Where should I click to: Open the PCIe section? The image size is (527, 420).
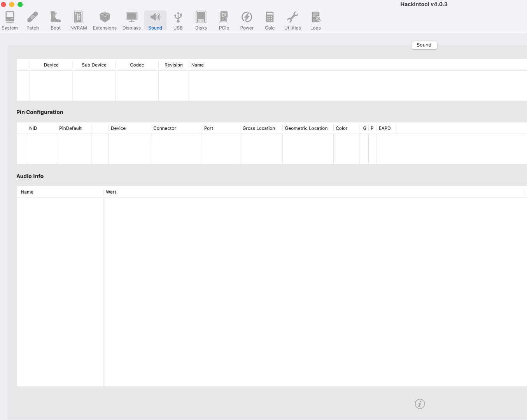point(224,21)
